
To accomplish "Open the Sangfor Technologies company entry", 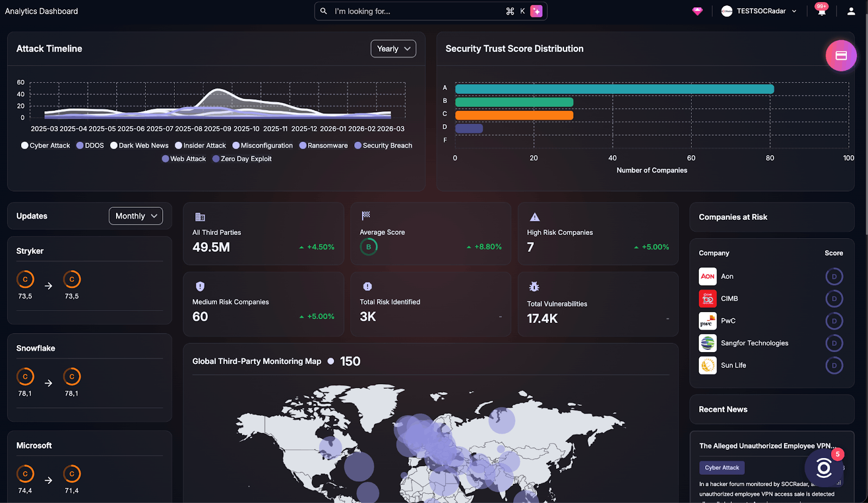I will [x=754, y=343].
